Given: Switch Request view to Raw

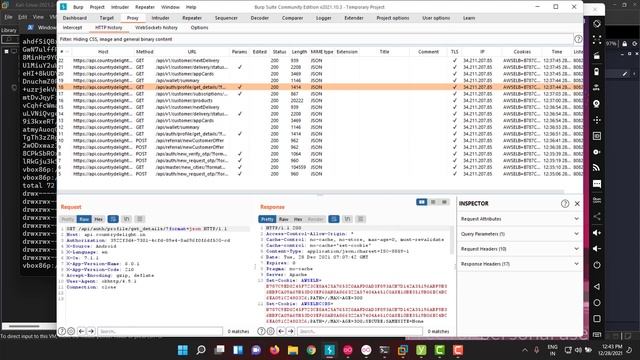Looking at the screenshot, I should 84,219.
